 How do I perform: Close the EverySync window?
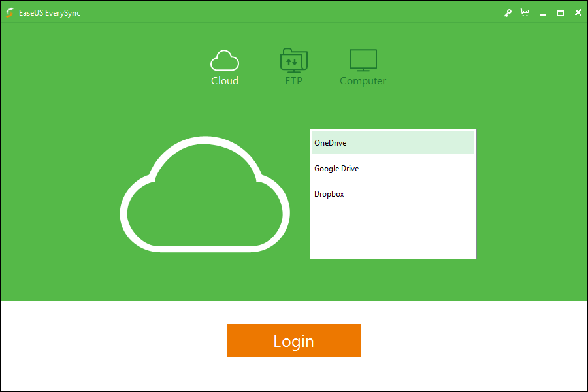pyautogui.click(x=578, y=13)
